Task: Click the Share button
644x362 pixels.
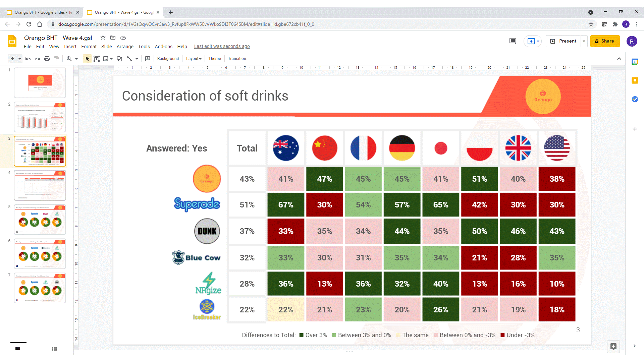Action: point(605,41)
